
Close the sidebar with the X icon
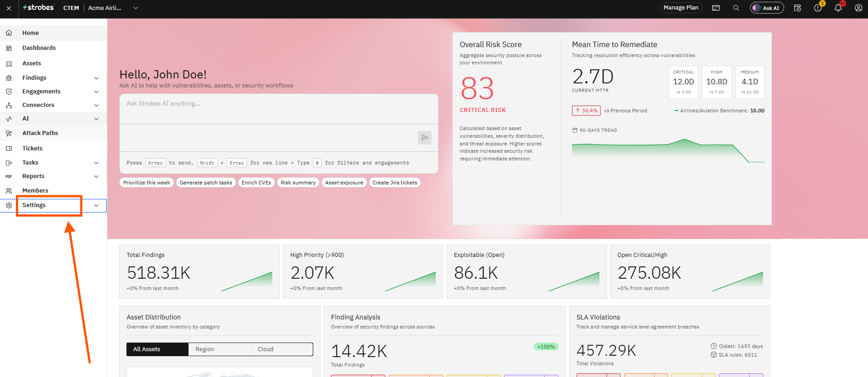pos(9,8)
